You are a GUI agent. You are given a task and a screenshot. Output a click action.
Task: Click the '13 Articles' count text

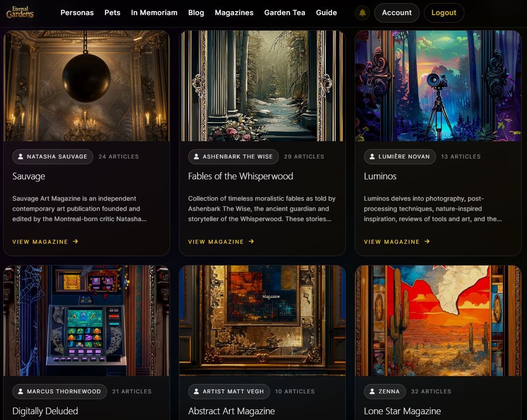click(461, 157)
